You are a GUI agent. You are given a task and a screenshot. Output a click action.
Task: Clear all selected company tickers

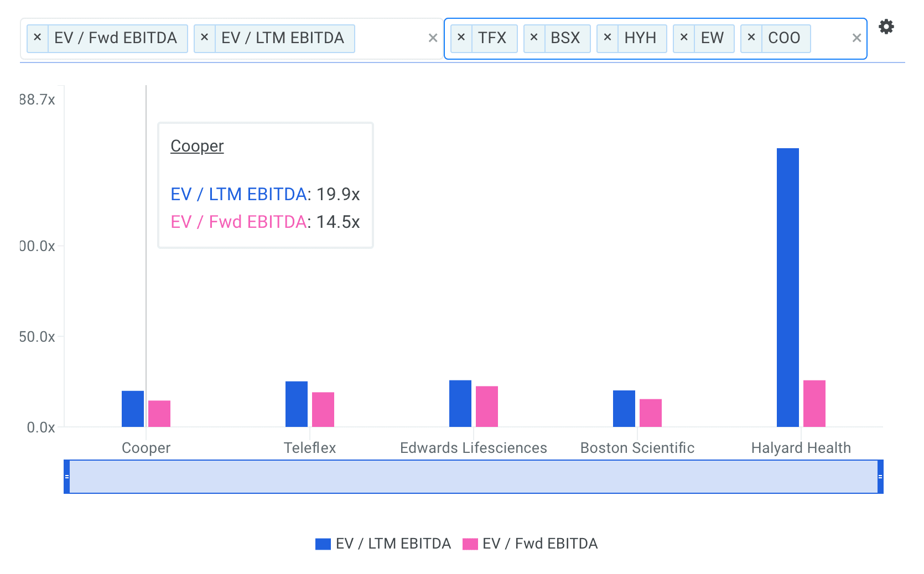(856, 38)
